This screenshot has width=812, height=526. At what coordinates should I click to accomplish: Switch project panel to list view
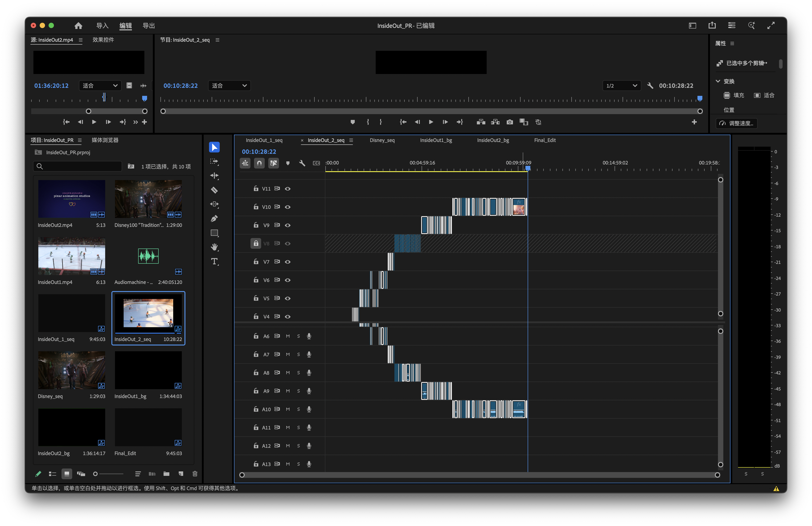(x=52, y=473)
